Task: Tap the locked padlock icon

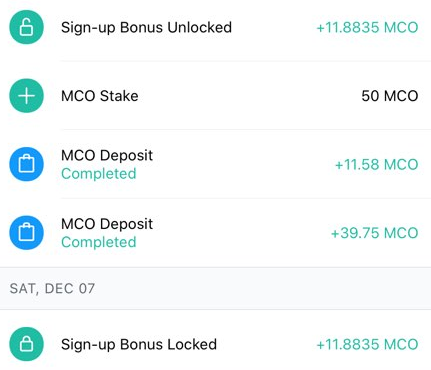Action: pos(26,344)
